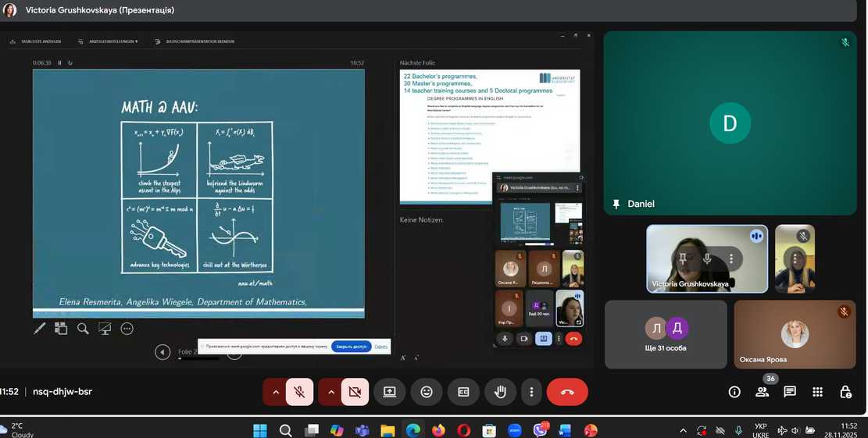Open the in-call chat panel

point(790,392)
